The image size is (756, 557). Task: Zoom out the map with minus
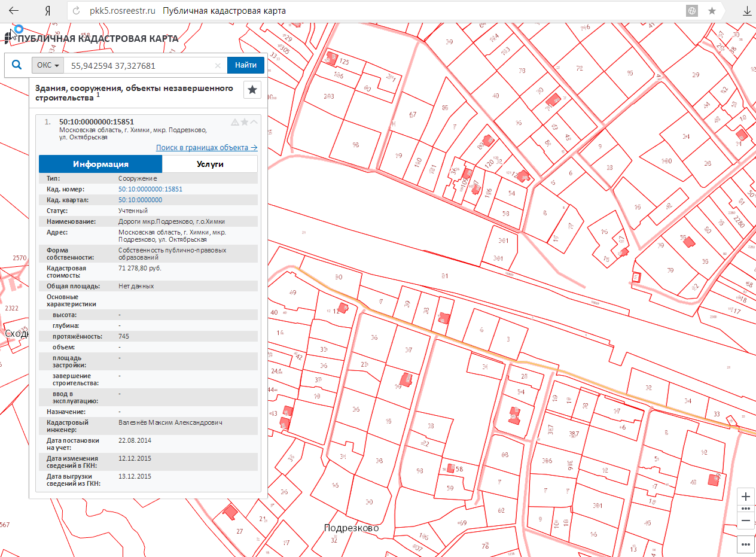(x=746, y=521)
